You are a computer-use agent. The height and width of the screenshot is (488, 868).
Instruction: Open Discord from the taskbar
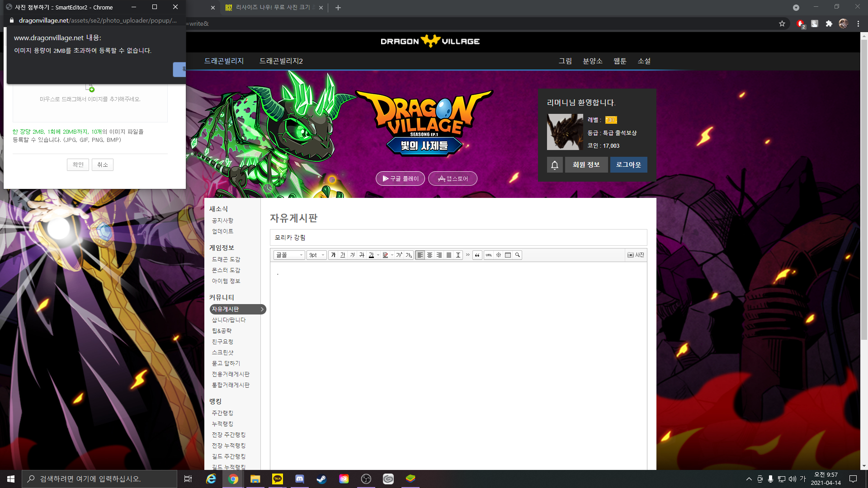[300, 479]
